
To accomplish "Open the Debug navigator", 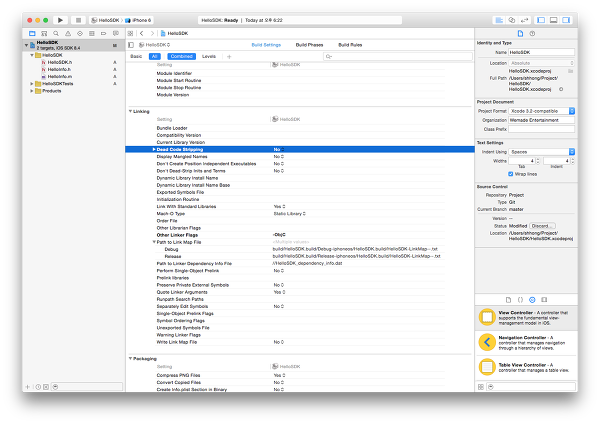I will (x=91, y=34).
